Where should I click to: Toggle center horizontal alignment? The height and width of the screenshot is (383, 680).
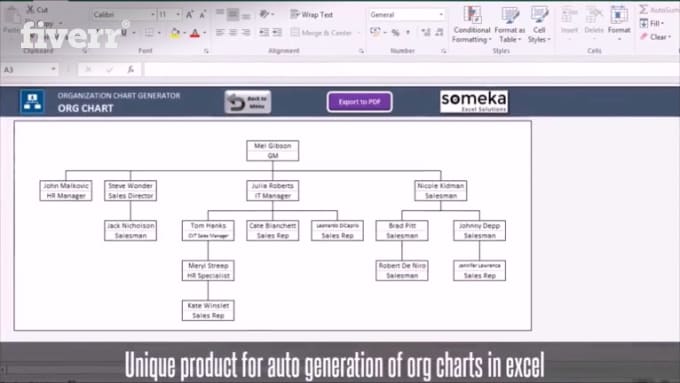point(233,33)
